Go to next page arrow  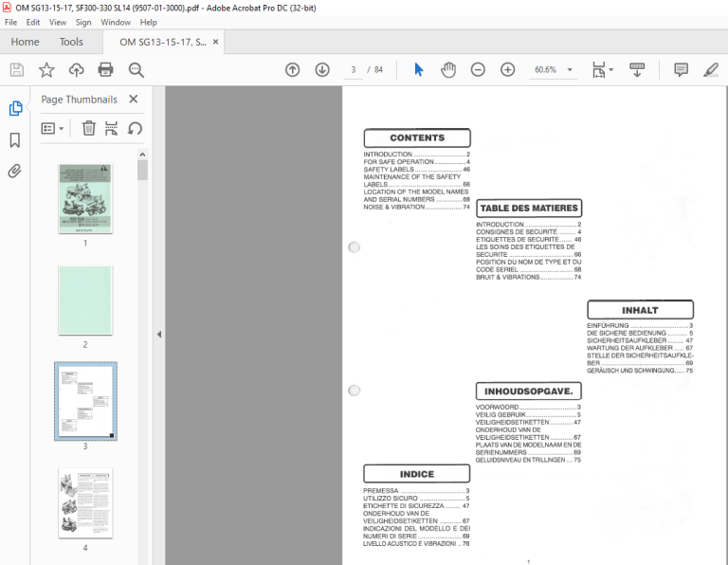[x=322, y=70]
